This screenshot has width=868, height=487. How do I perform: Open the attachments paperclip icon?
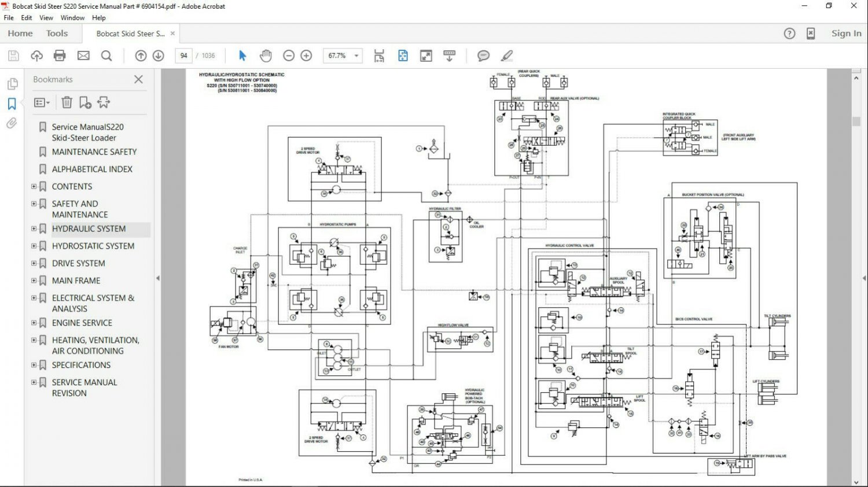coord(12,123)
